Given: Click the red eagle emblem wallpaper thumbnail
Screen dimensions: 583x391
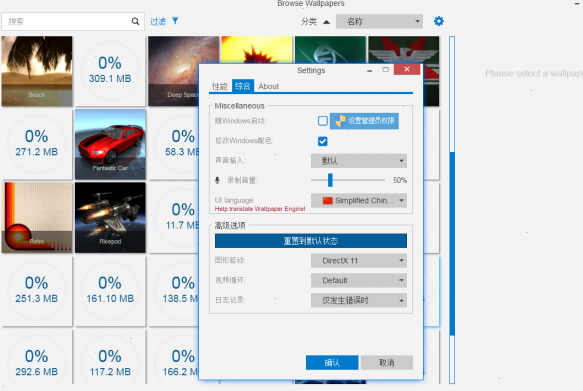Looking at the screenshot, I should (404, 50).
